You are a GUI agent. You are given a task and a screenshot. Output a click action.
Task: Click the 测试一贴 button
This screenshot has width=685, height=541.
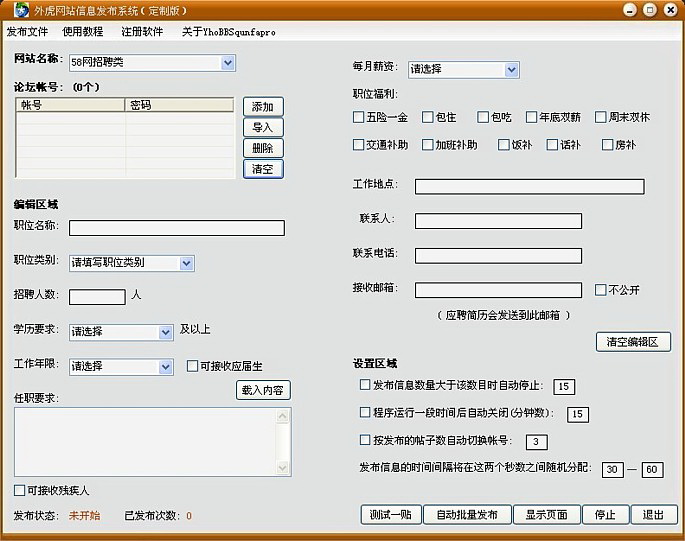[x=391, y=515]
